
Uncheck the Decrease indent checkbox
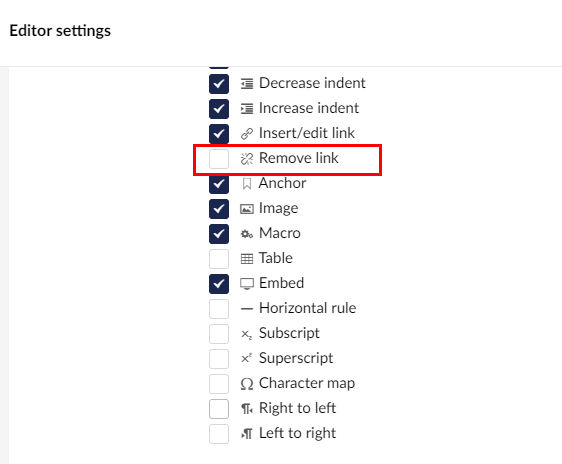[219, 84]
